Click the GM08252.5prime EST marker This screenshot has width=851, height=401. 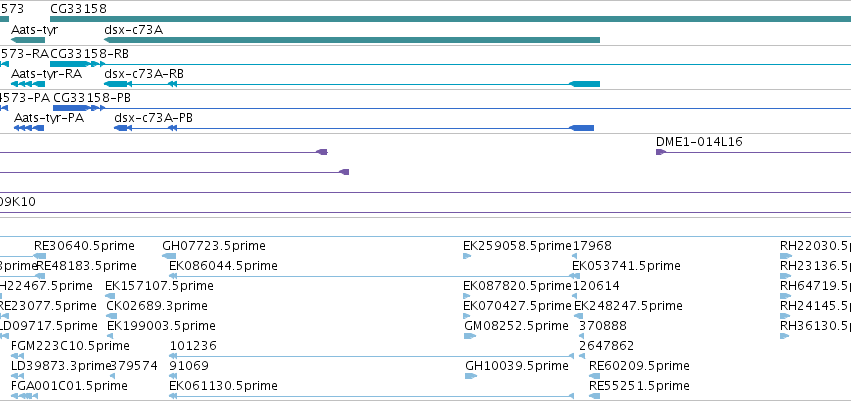coord(470,336)
